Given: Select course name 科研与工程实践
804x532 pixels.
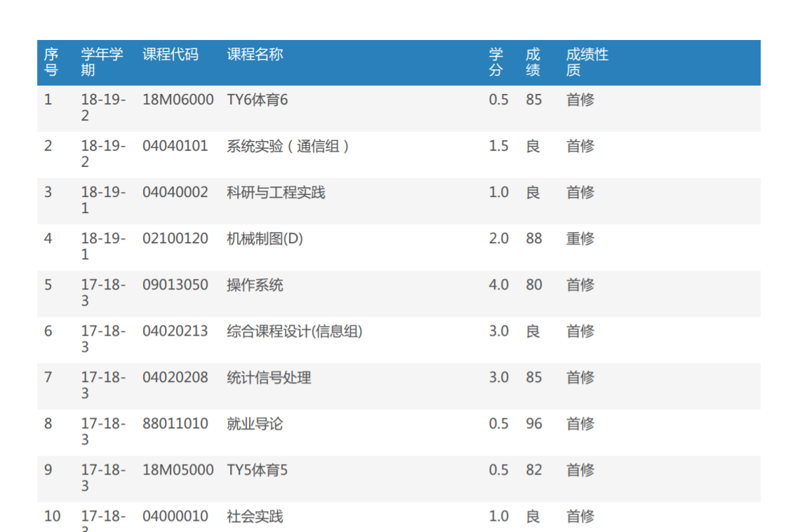Looking at the screenshot, I should [276, 192].
